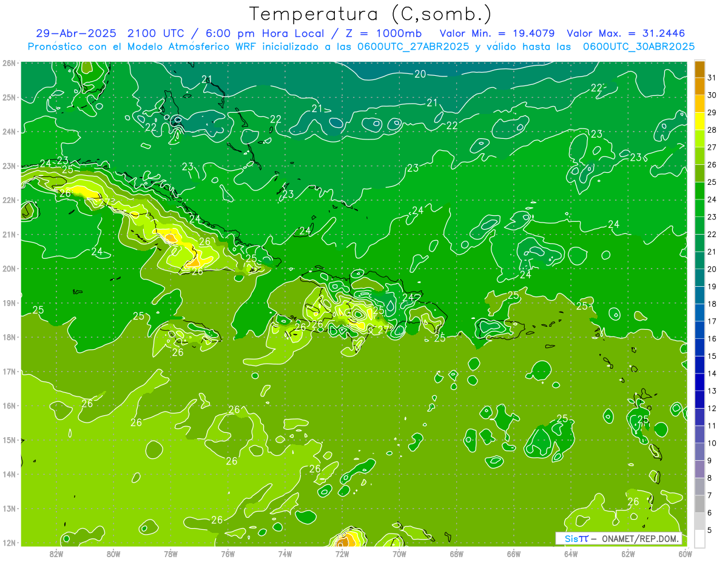Pick the green band between 23 and 24
Screen dimensions: 728x562
coord(699,208)
